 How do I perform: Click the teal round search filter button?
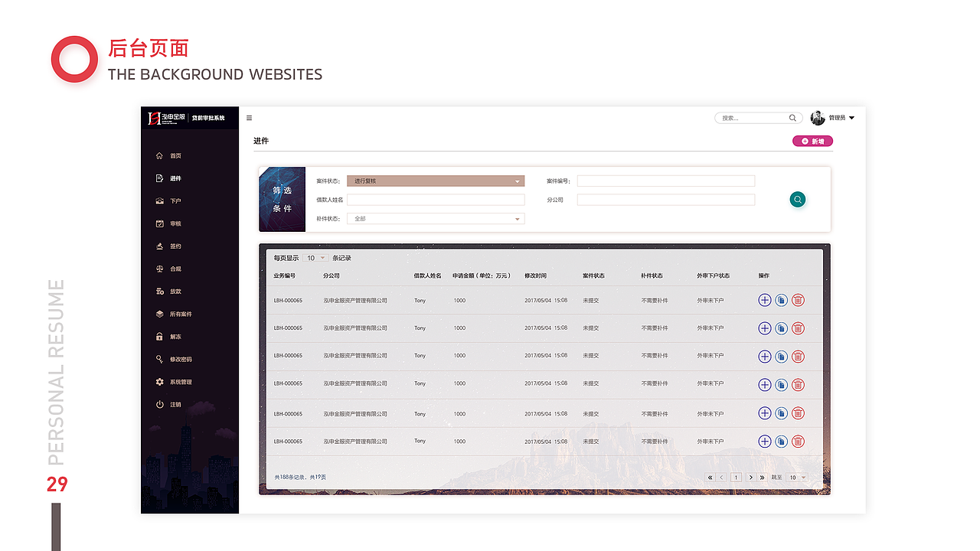pos(798,200)
